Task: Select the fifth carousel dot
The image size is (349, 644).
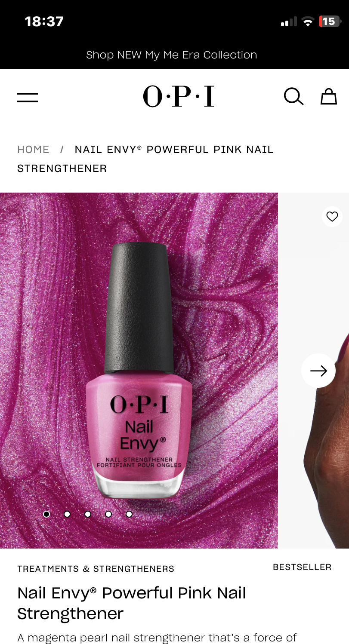Action: [x=129, y=514]
